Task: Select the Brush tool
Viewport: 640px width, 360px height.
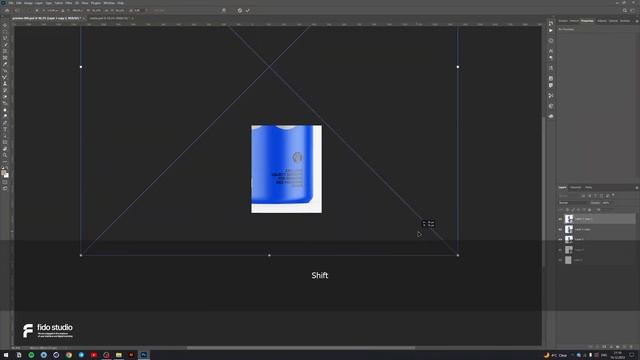Action: point(5,78)
